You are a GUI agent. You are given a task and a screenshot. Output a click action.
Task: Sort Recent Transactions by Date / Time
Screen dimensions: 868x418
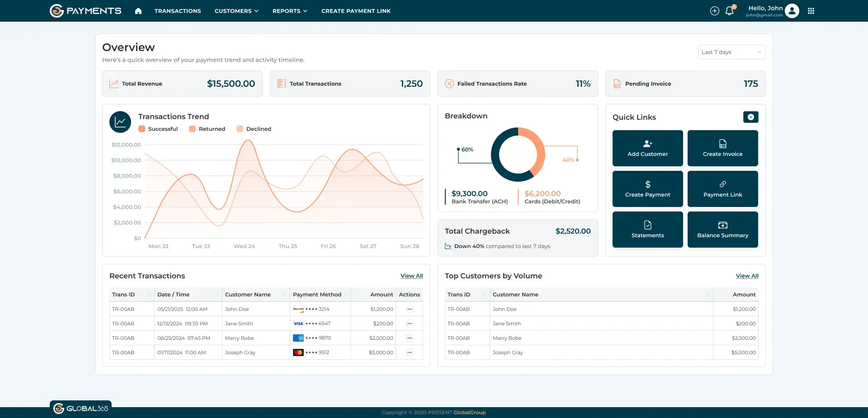[x=217, y=295]
